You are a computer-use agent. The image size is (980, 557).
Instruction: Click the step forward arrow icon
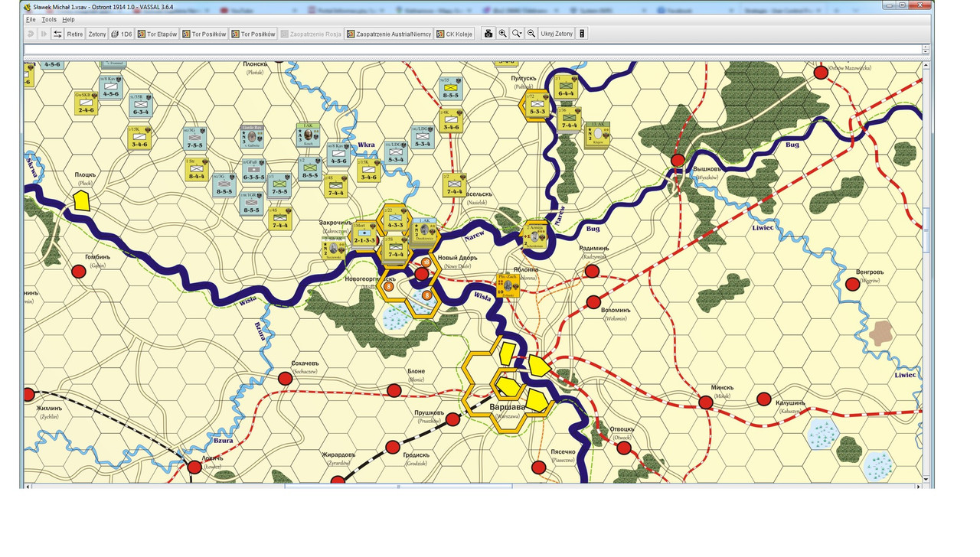pyautogui.click(x=44, y=34)
